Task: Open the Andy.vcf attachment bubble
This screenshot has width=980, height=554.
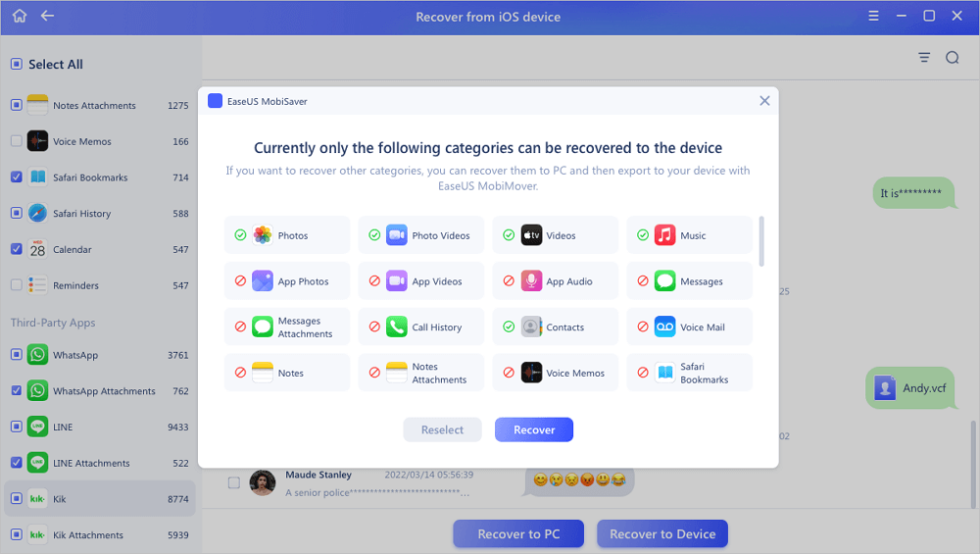Action: point(910,387)
